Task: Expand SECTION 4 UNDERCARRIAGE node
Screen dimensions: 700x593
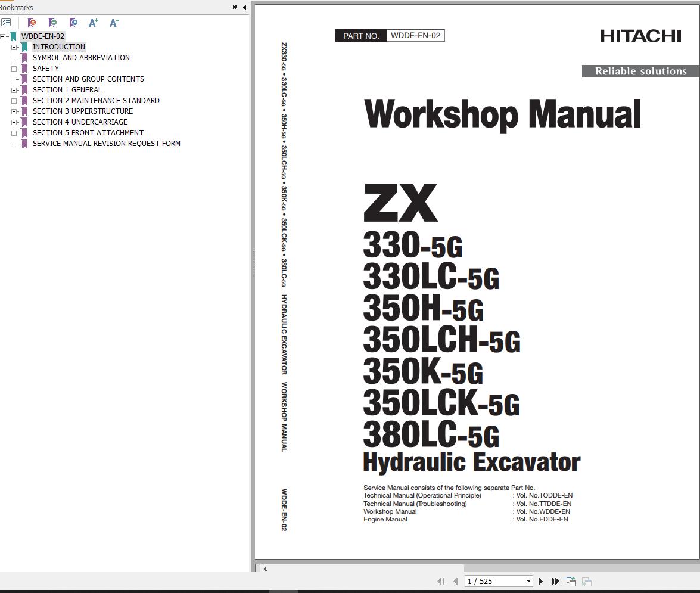Action: [x=14, y=122]
